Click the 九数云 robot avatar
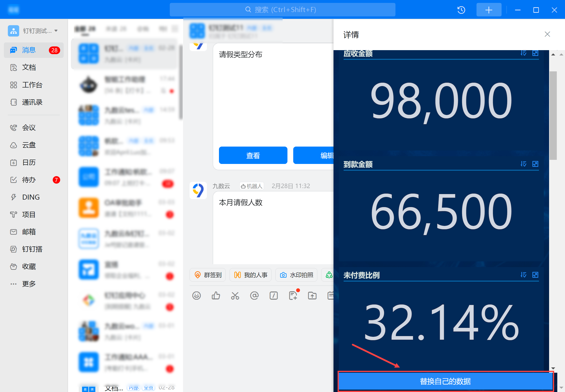 click(198, 191)
